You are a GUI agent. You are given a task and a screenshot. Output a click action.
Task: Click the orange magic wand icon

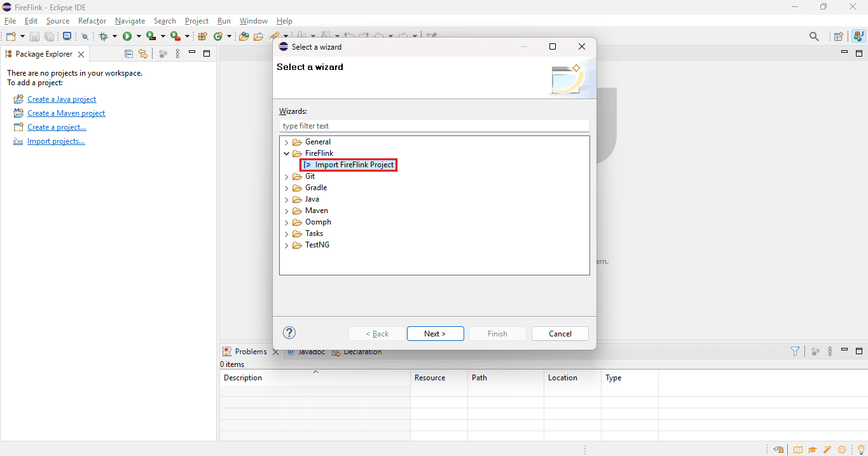point(827,450)
